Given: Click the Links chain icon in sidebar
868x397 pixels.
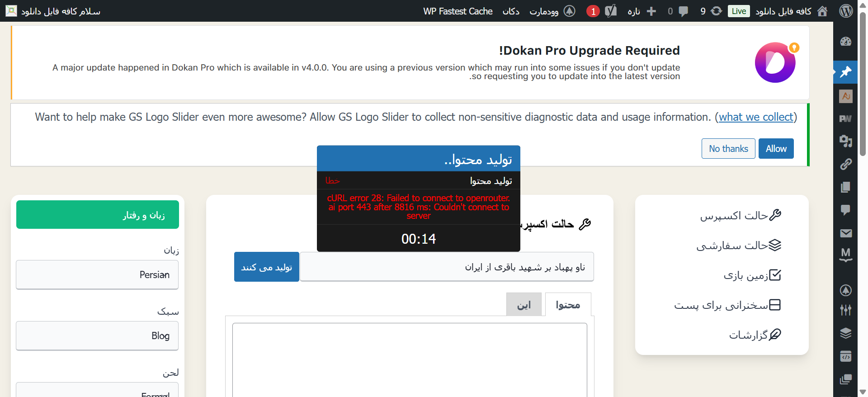Looking at the screenshot, I should 845,164.
